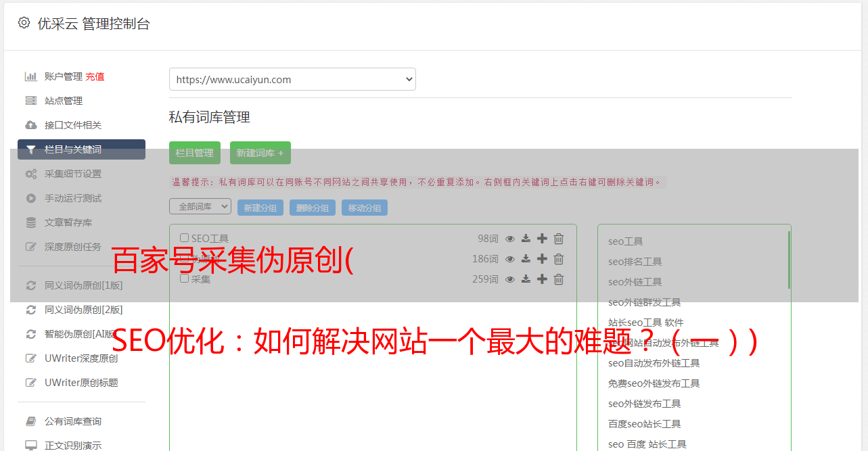Select keyword 'seo外链发布工具' in the right list
Screen dimensions: 868x451
click(x=645, y=404)
